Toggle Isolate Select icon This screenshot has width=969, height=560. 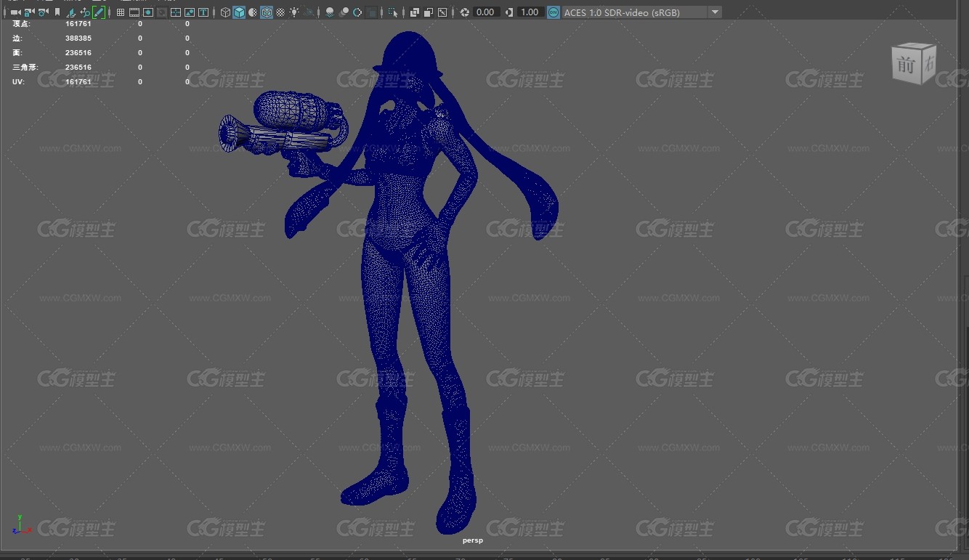tap(393, 12)
